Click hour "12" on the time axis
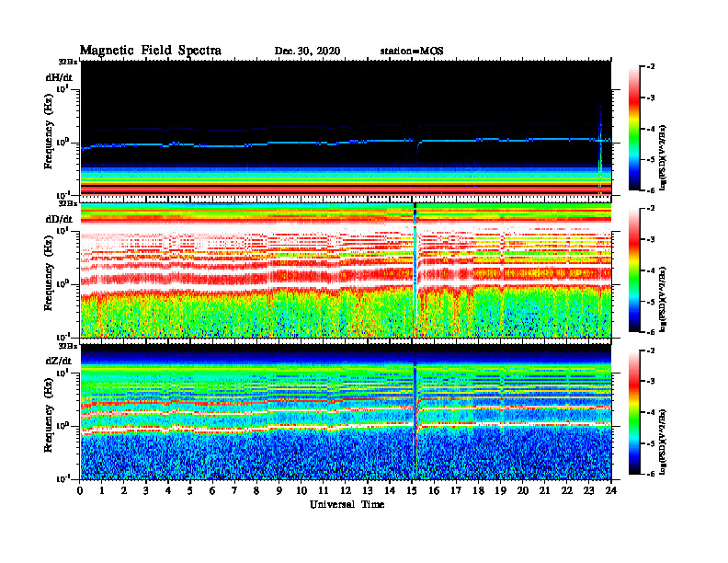Viewport: 728px width, 563px height. click(345, 490)
